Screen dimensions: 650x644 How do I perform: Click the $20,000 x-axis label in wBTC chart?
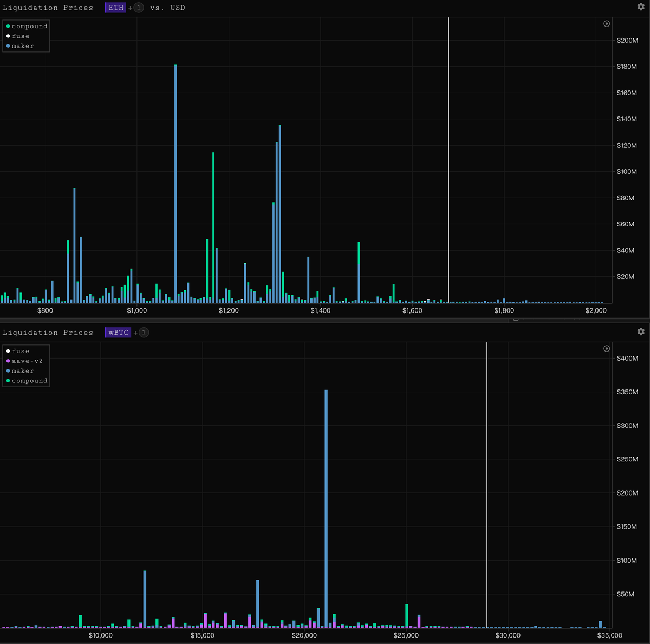[x=304, y=635]
